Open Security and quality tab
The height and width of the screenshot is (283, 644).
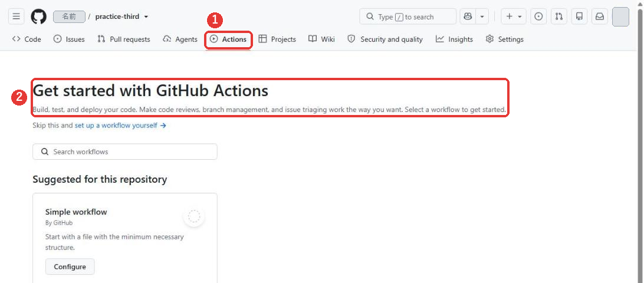pos(385,39)
